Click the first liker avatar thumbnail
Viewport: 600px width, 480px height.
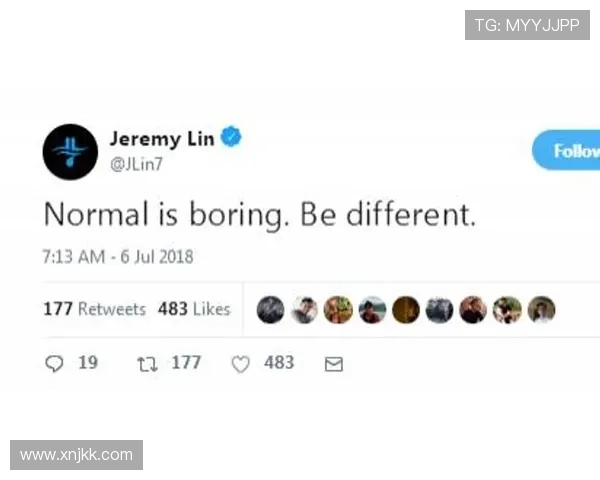pyautogui.click(x=271, y=310)
